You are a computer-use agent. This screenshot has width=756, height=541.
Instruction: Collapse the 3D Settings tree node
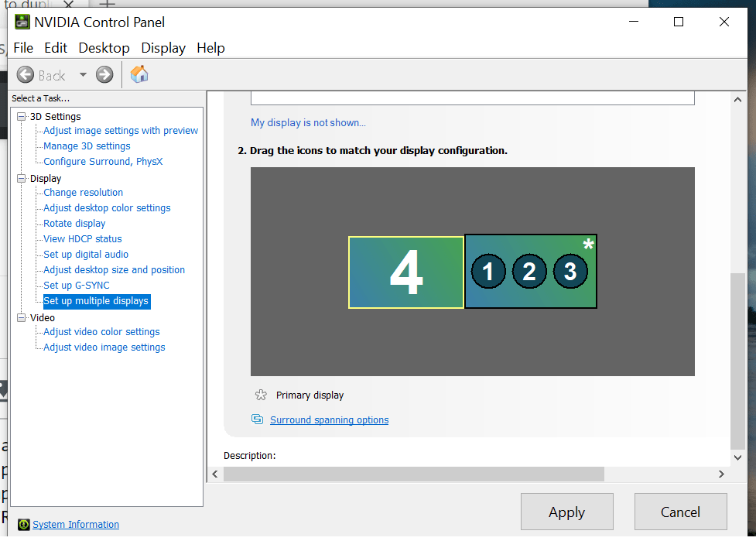pyautogui.click(x=21, y=116)
